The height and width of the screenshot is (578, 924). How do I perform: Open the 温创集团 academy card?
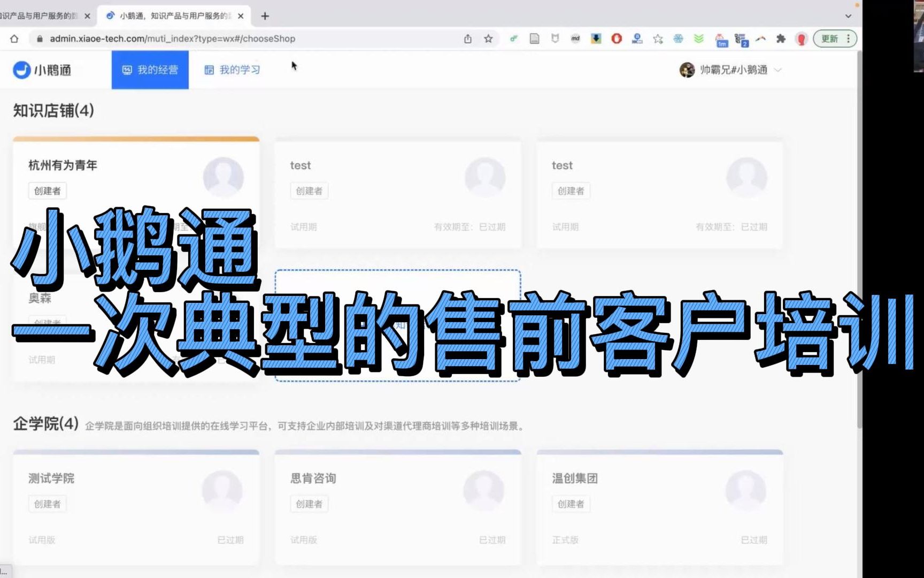coord(660,507)
